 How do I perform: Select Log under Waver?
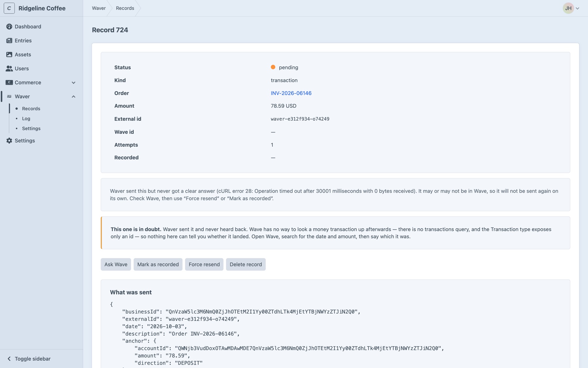pos(26,118)
